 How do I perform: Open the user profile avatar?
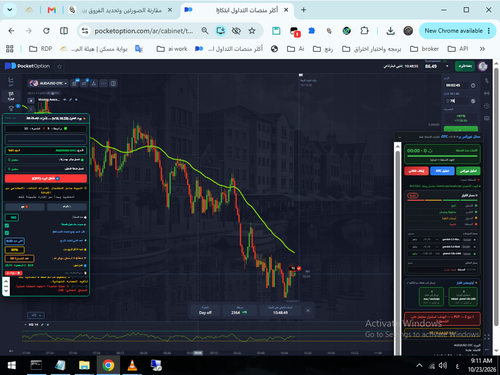[x=483, y=66]
